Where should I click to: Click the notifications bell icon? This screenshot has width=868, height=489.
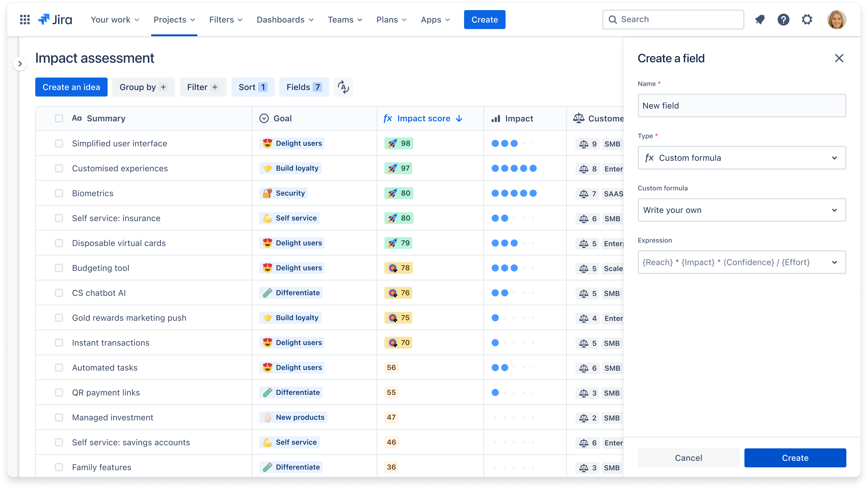(760, 20)
